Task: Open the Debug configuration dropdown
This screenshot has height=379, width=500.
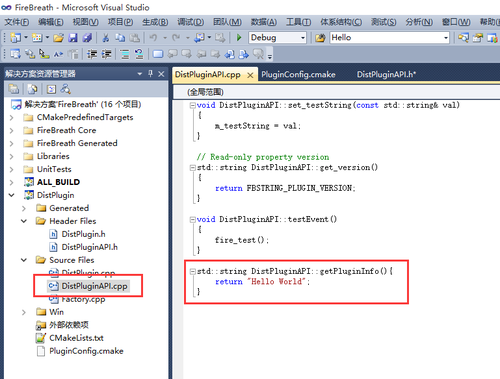Action: pos(303,38)
